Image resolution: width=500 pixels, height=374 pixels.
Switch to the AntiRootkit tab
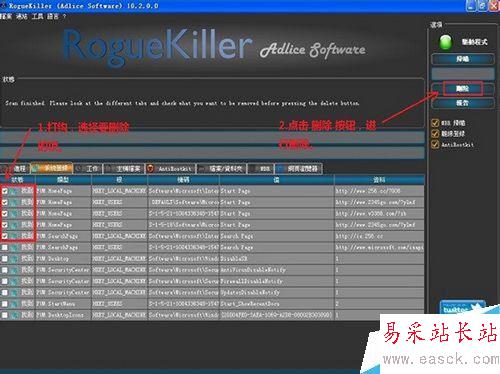click(x=170, y=169)
